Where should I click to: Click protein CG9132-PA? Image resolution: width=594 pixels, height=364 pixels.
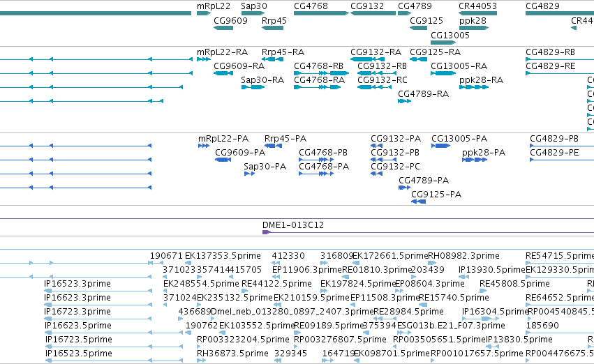(376, 146)
